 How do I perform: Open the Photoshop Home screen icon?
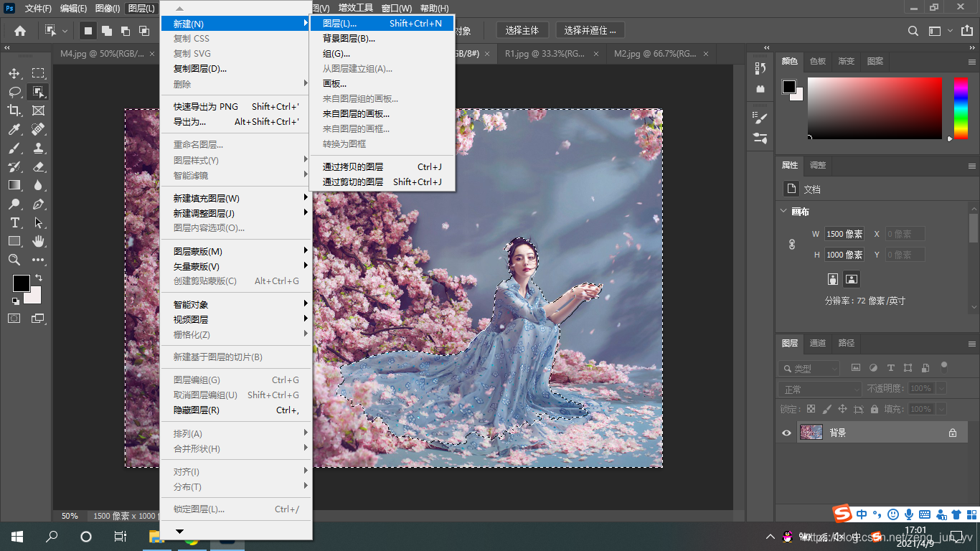click(19, 32)
